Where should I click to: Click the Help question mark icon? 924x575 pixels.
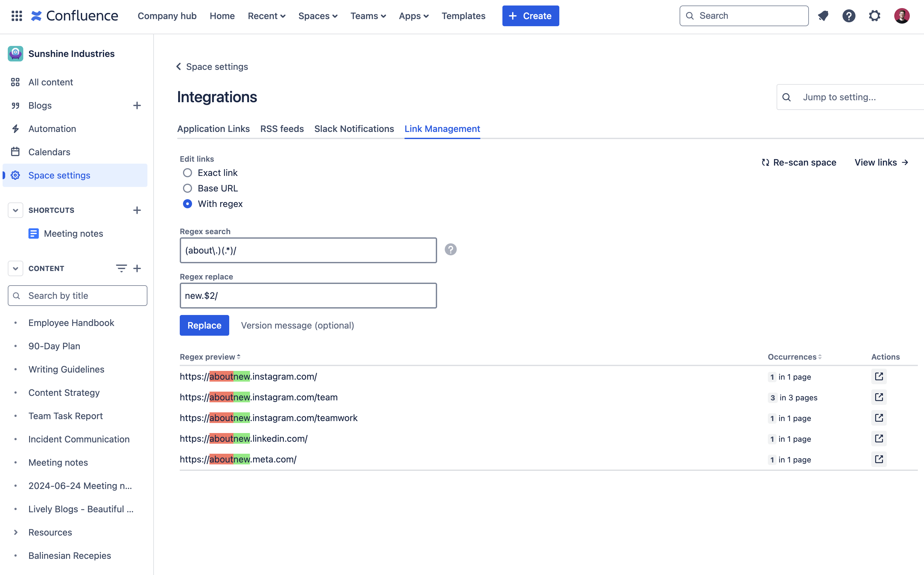point(451,249)
